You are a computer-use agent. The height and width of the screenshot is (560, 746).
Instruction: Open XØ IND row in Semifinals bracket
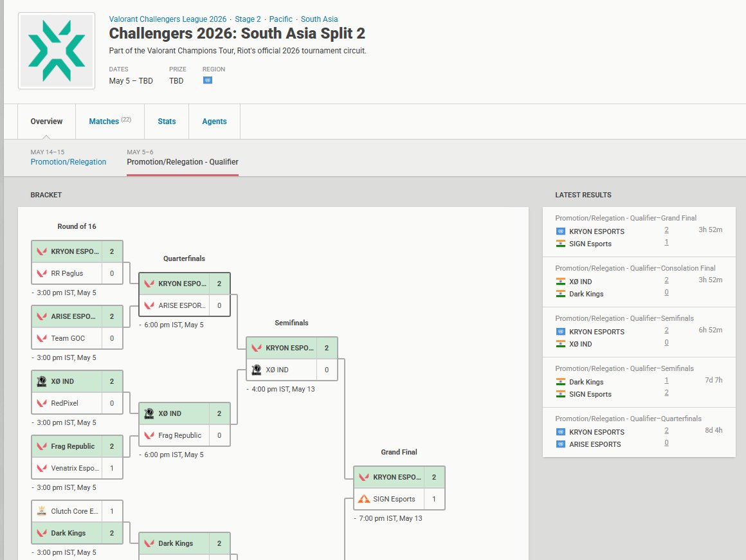tap(292, 370)
